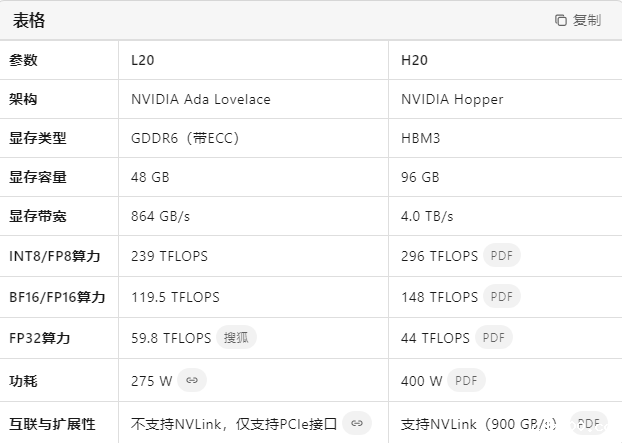622x443 pixels.
Task: Select the L20 column header
Action: pyautogui.click(x=143, y=60)
